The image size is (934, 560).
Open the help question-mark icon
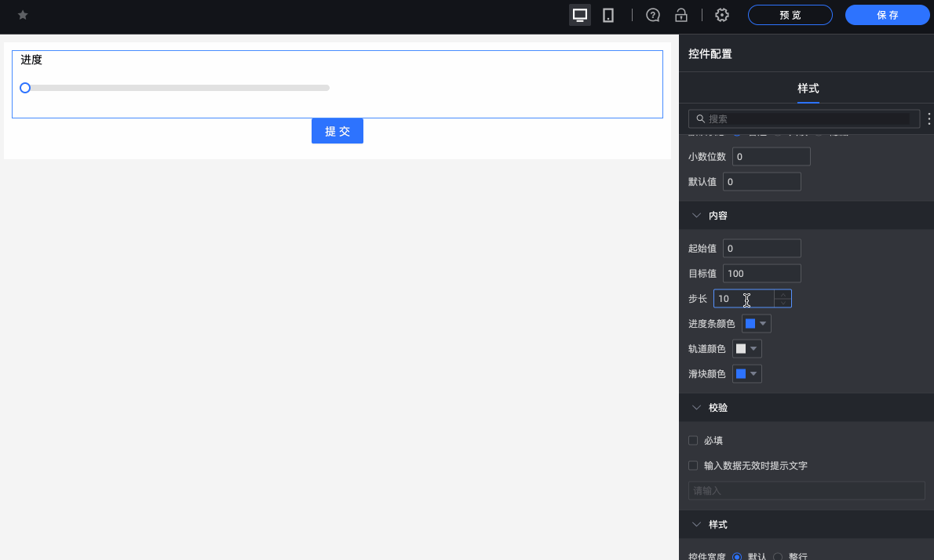pyautogui.click(x=652, y=14)
